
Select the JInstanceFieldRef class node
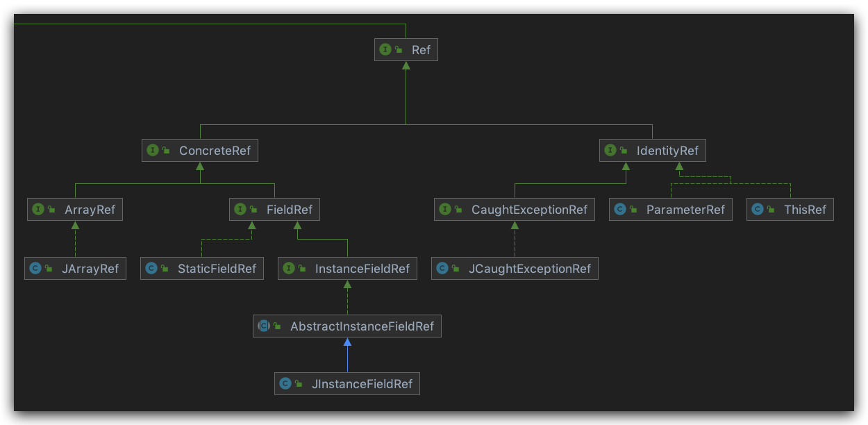pos(347,384)
